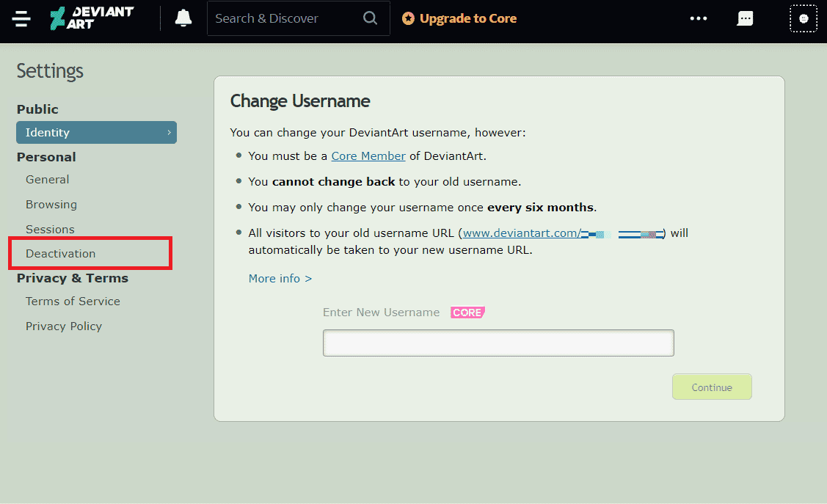The height and width of the screenshot is (504, 827).
Task: Click the search magnifier icon
Action: click(371, 18)
